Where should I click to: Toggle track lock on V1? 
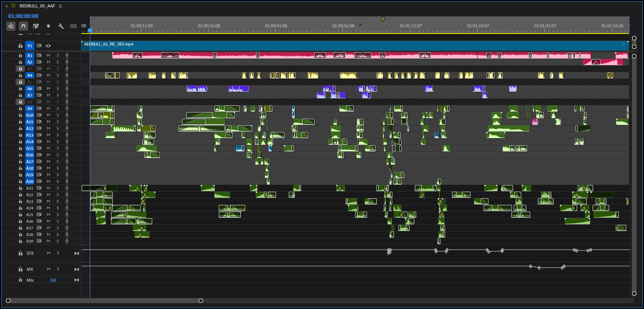pos(21,46)
